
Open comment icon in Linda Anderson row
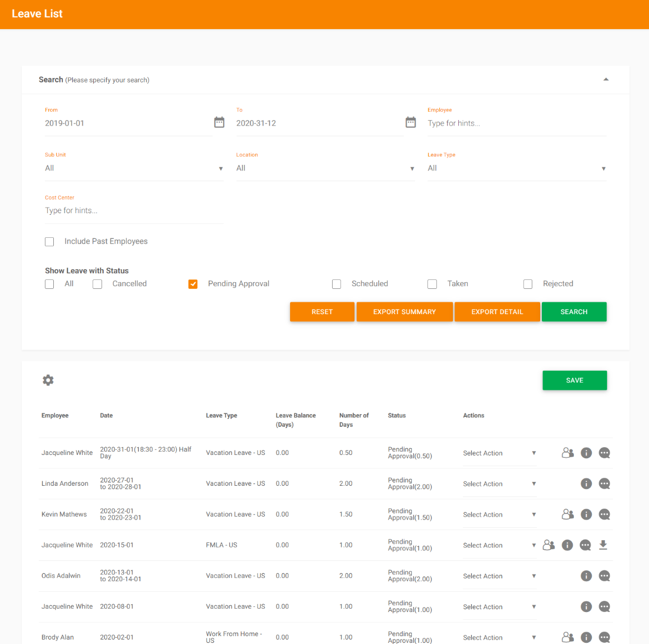(604, 484)
